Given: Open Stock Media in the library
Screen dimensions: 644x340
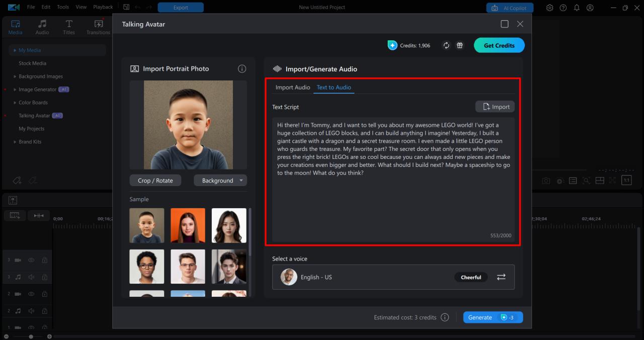Looking at the screenshot, I should point(32,63).
